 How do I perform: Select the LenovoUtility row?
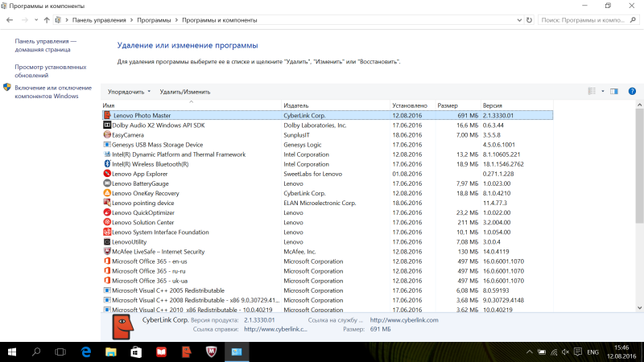coord(328,242)
